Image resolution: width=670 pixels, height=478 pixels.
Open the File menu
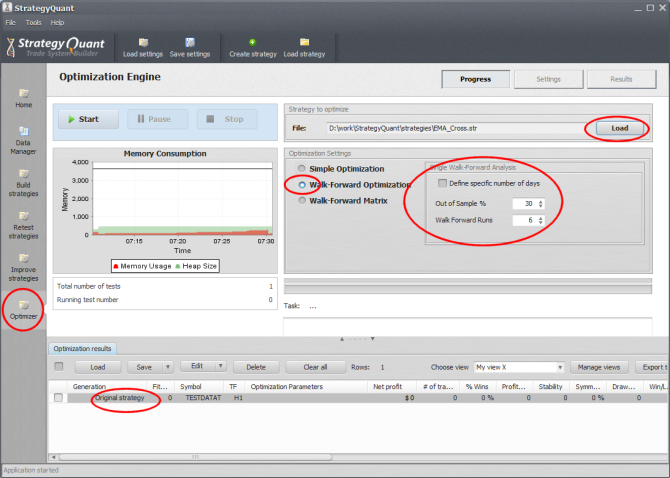point(11,23)
